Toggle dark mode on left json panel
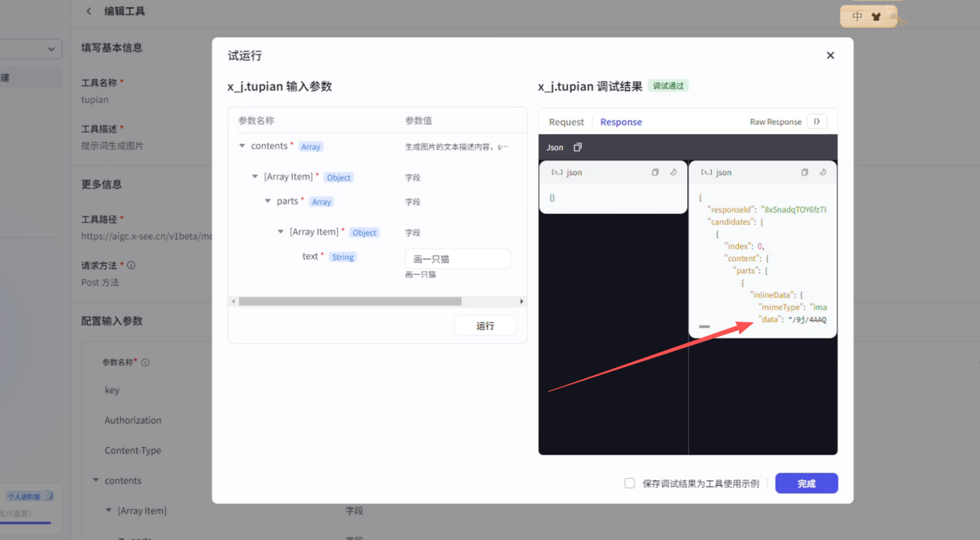Screen dimensions: 980x540 673,173
